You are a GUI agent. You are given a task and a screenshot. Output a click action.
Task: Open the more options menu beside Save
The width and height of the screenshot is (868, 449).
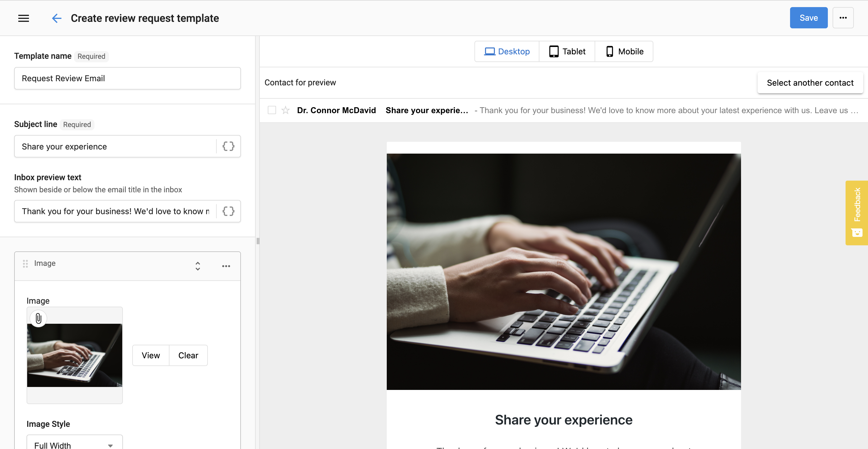843,18
